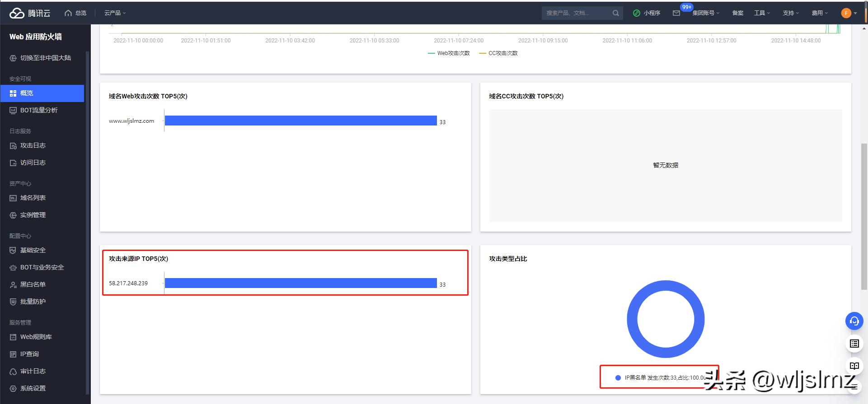Expand the cloud products dropdown
Image resolution: width=868 pixels, height=404 pixels.
pos(115,13)
